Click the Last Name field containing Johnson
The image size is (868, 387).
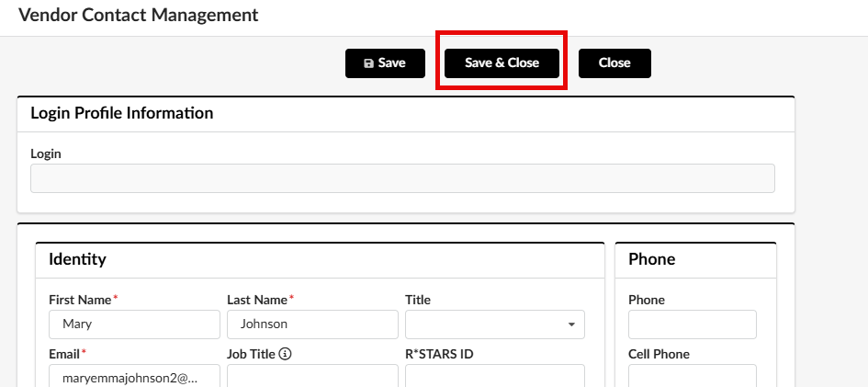[x=313, y=324]
